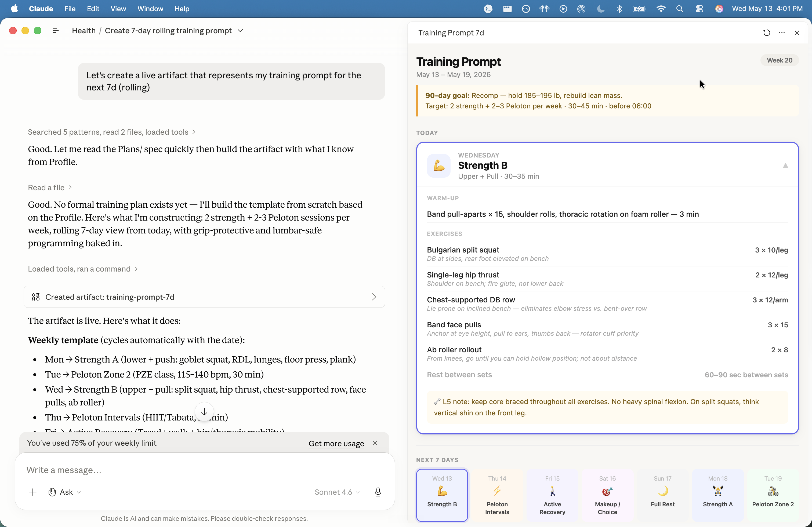Screen dimensions: 812x527
Task: Open the AirDrop menu bar icon
Action: click(x=581, y=9)
